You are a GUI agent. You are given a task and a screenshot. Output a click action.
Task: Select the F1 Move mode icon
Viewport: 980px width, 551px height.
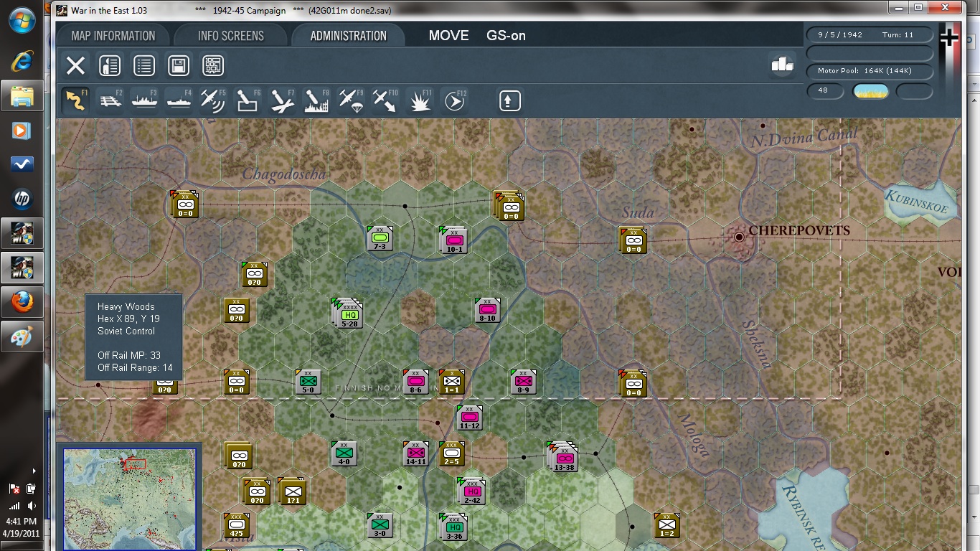pyautogui.click(x=75, y=100)
